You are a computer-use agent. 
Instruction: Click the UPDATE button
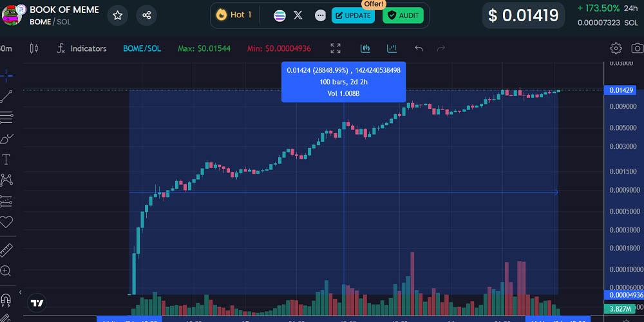click(x=353, y=15)
